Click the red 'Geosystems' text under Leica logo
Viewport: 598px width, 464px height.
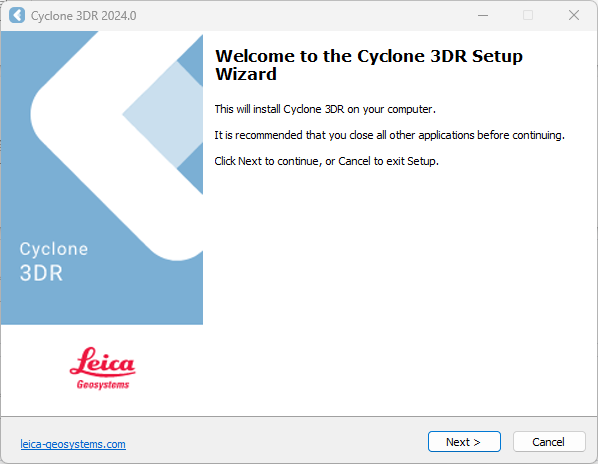click(103, 384)
